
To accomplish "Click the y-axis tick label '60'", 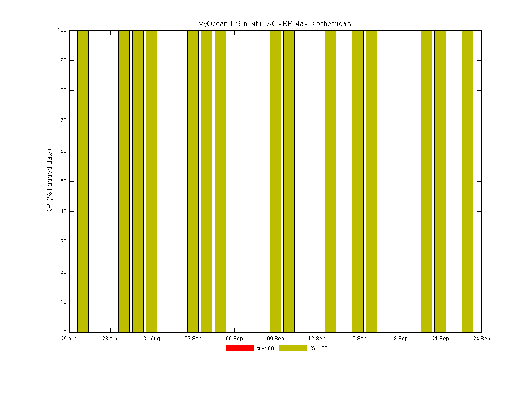I will (63, 151).
